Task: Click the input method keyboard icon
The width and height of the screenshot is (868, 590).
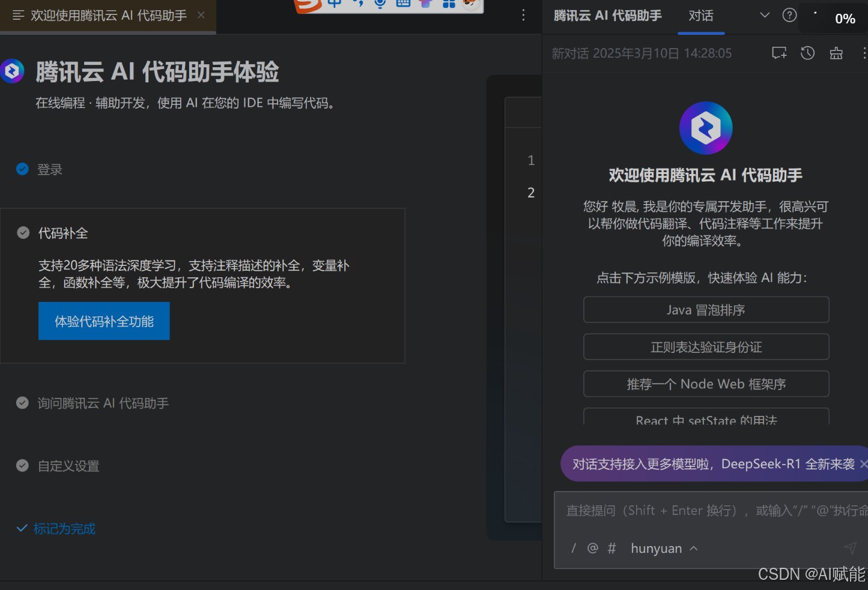Action: (x=403, y=4)
